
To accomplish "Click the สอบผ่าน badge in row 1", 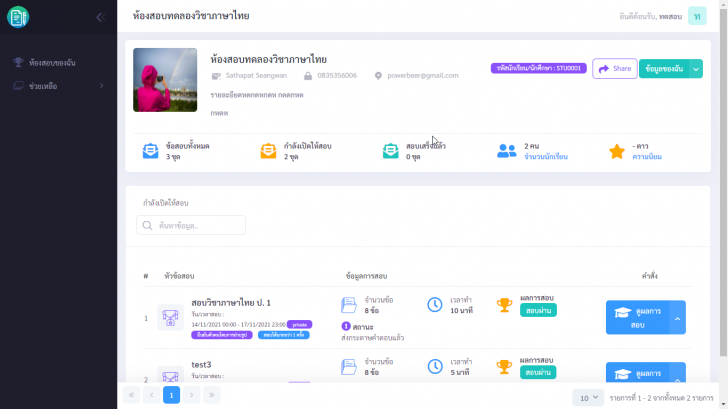I will (x=538, y=311).
